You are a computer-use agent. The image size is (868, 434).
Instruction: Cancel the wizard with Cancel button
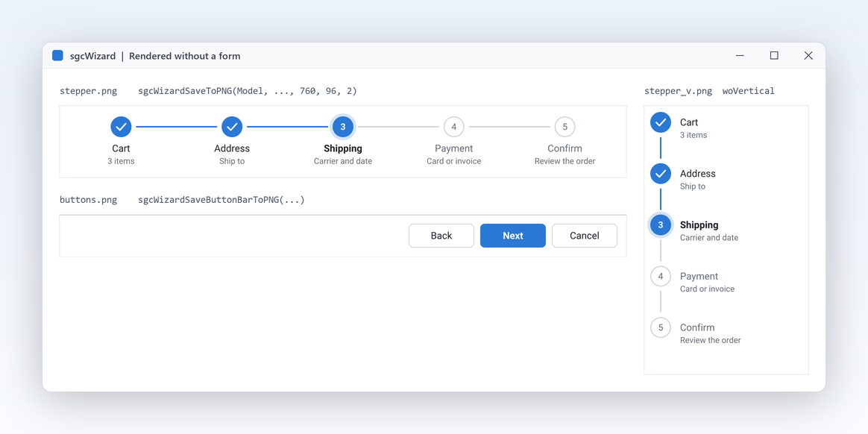(585, 236)
